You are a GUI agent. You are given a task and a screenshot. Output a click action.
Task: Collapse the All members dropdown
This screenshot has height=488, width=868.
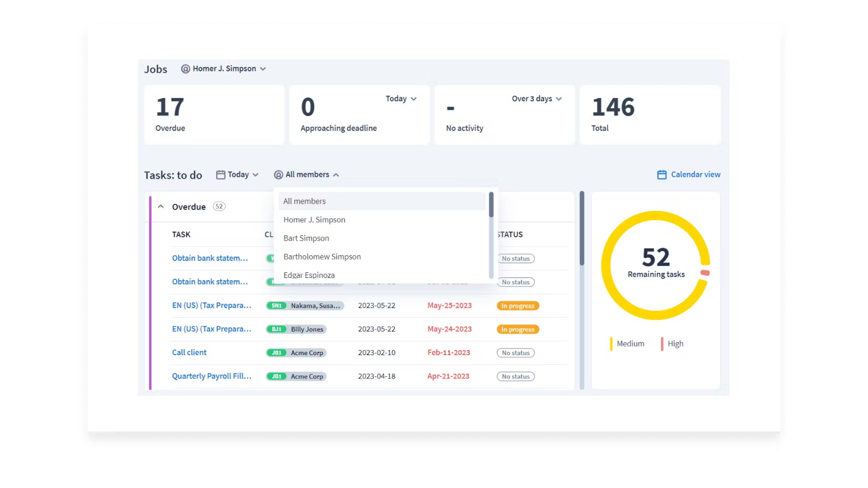307,175
